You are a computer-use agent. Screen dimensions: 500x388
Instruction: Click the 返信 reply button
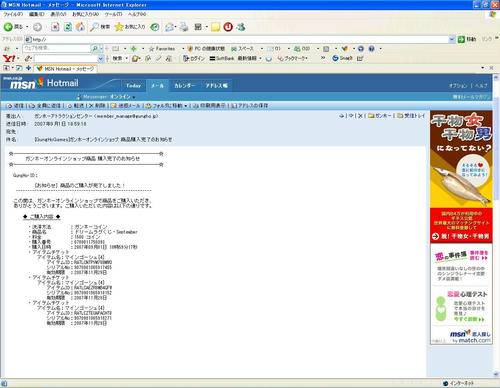click(x=15, y=106)
